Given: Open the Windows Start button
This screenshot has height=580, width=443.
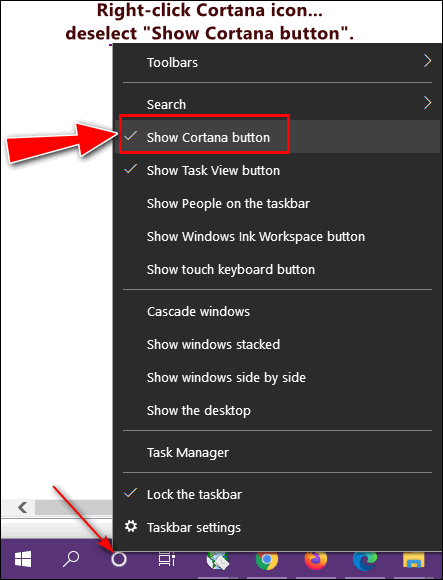Looking at the screenshot, I should (x=23, y=559).
